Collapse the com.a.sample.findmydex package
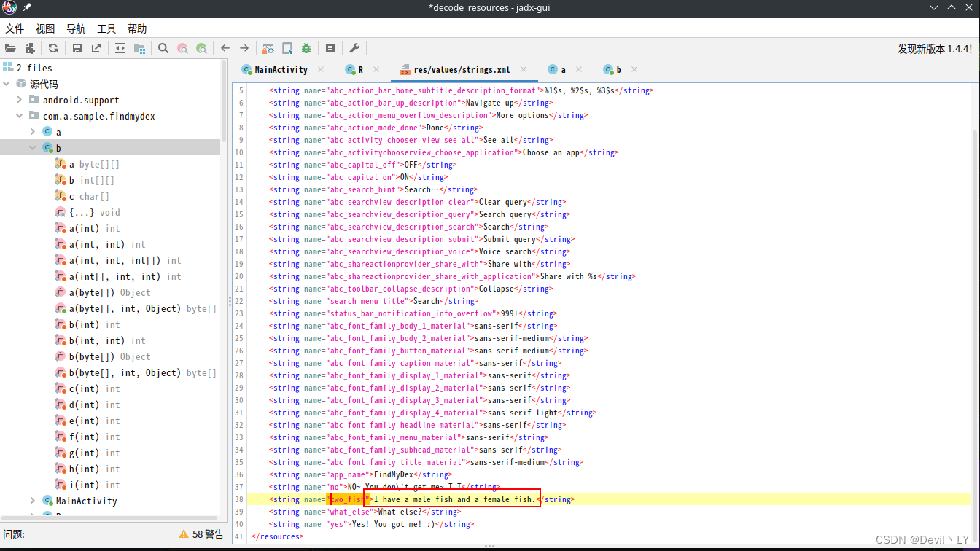Screen dimensions: 980x551 20,116
